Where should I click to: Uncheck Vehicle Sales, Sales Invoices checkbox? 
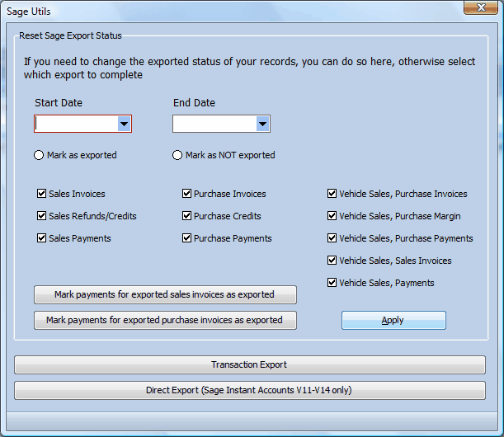332,261
